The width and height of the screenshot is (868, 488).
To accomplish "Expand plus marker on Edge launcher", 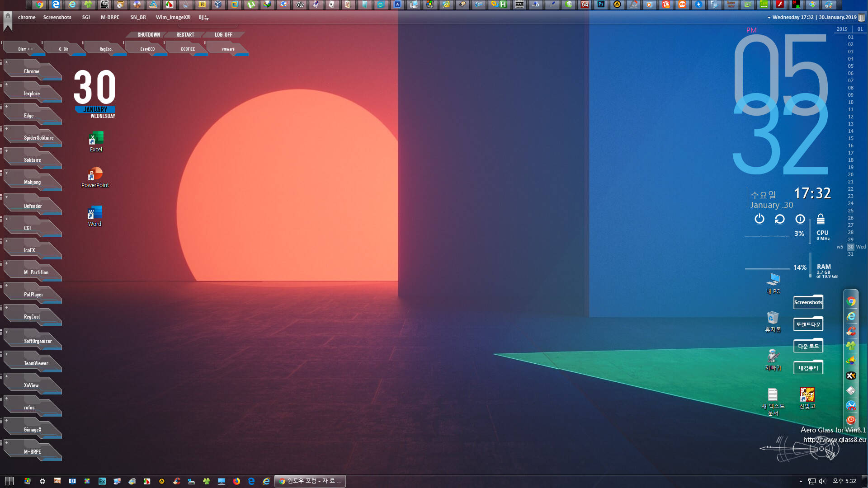I will (6, 106).
